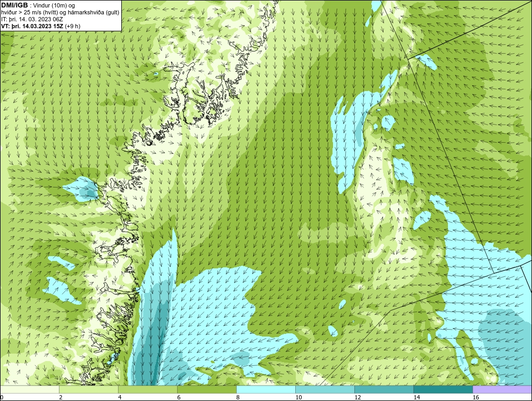The height and width of the screenshot is (401, 532).
Task: Click the 4–6 m/s green legend swatch
Action: 148,389
